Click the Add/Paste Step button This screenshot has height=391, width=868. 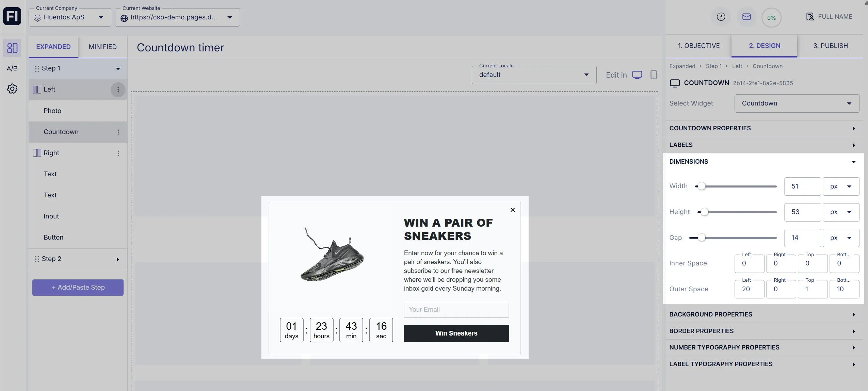(78, 288)
